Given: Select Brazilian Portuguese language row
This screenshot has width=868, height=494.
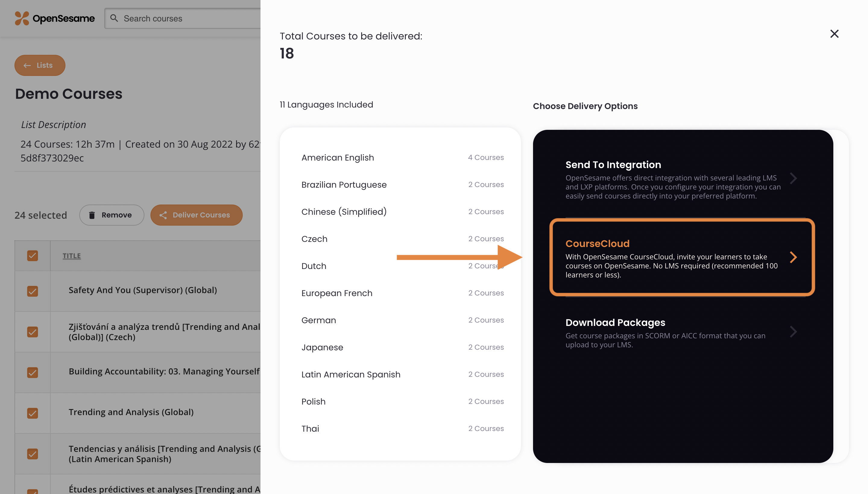Looking at the screenshot, I should click(402, 185).
